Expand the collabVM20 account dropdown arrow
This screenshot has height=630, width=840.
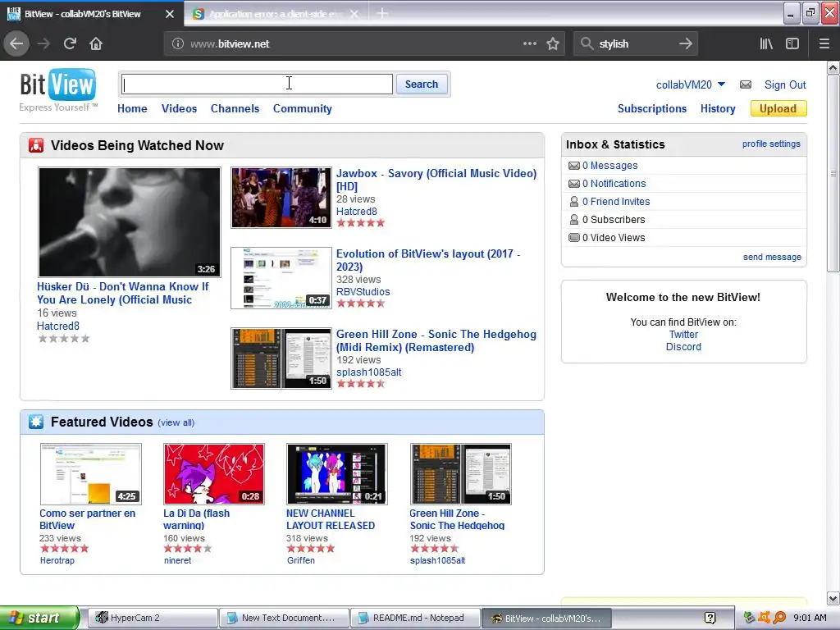(x=721, y=84)
